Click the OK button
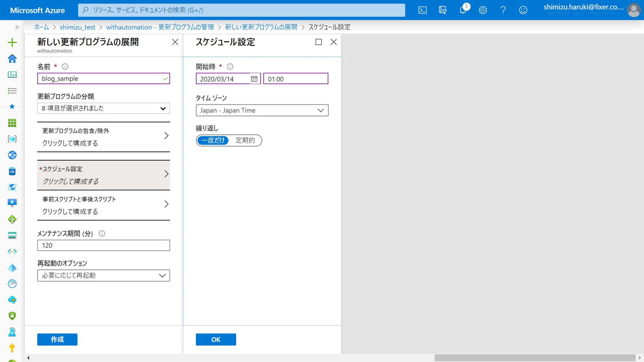This screenshot has width=644, height=362. click(x=216, y=339)
